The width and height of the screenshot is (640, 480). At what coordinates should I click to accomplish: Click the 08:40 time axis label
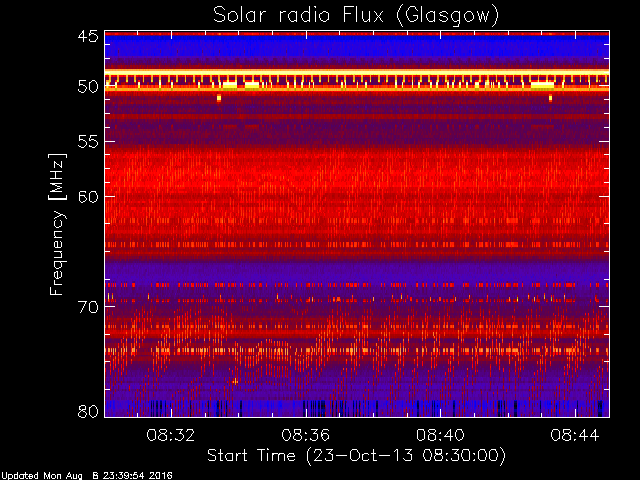coord(440,435)
